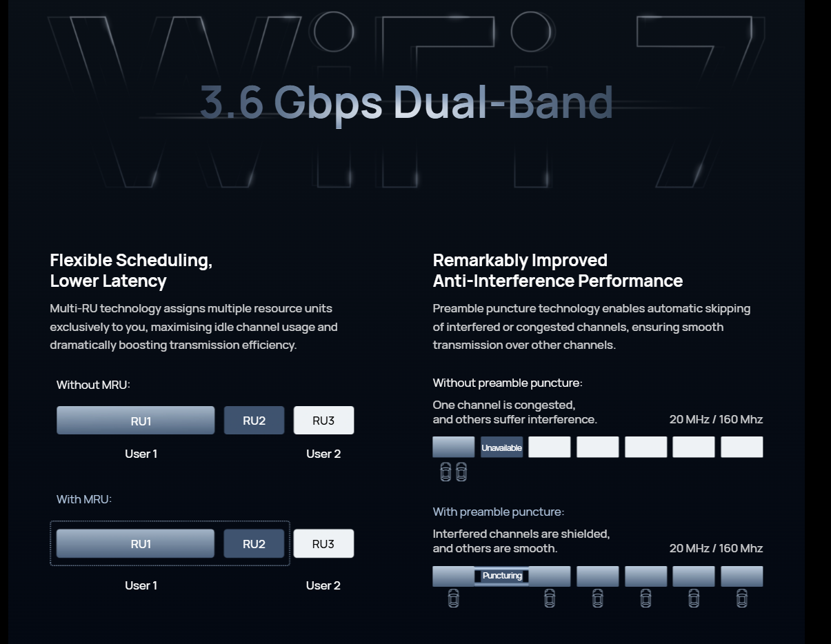Click the Unavailable channel block

point(501,447)
